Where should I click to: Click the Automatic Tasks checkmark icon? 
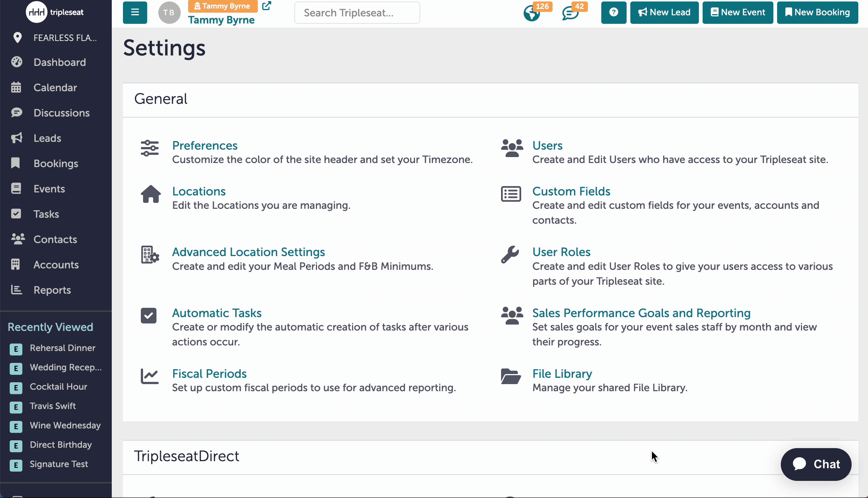pos(149,316)
